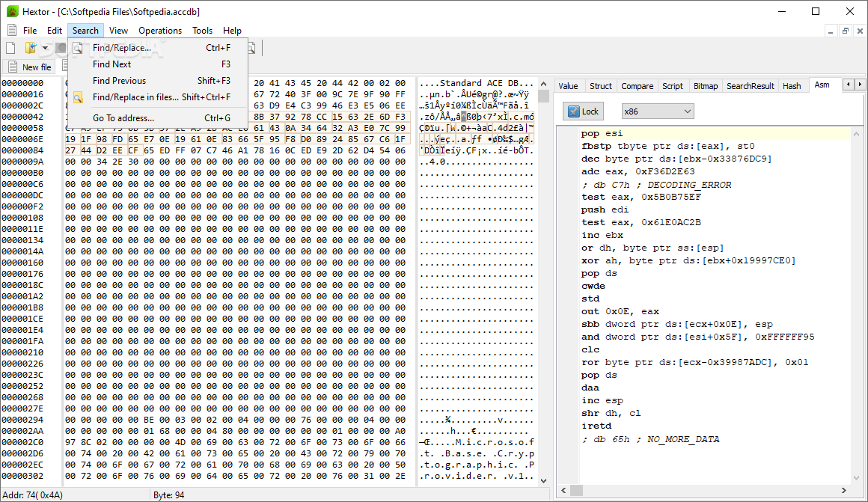
Task: Choose Find/Replace in files... entry
Action: click(x=158, y=97)
